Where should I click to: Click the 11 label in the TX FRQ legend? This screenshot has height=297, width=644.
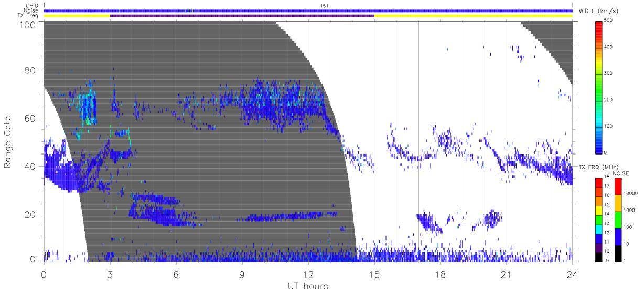pyautogui.click(x=607, y=242)
